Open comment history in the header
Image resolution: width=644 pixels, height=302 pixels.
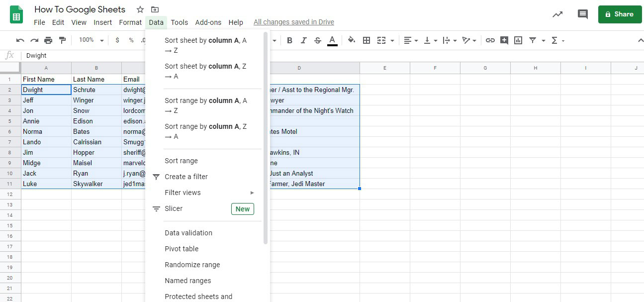pyautogui.click(x=582, y=14)
